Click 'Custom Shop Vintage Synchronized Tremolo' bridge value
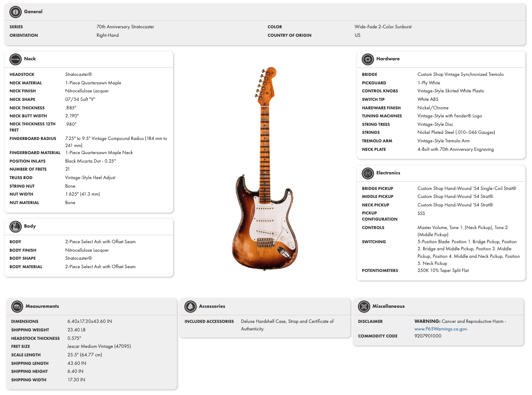532x395 pixels. pos(460,74)
